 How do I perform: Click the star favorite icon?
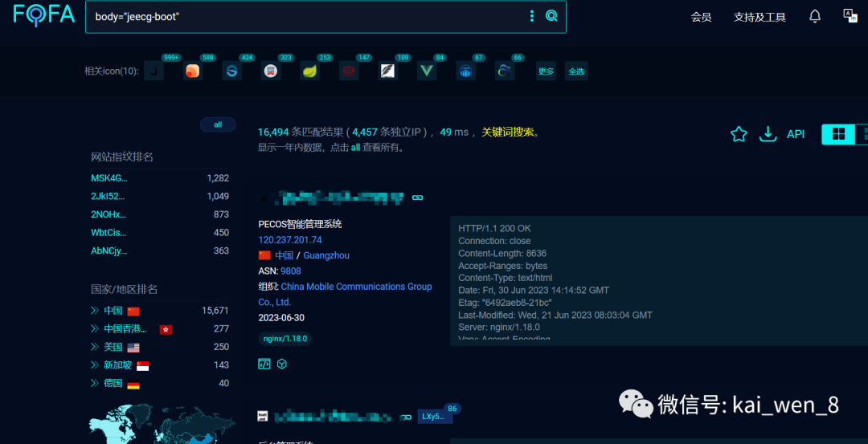click(x=739, y=134)
